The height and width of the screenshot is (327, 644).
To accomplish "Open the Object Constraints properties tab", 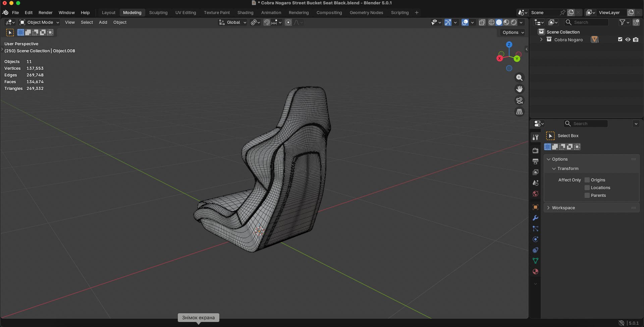I will click(x=535, y=250).
